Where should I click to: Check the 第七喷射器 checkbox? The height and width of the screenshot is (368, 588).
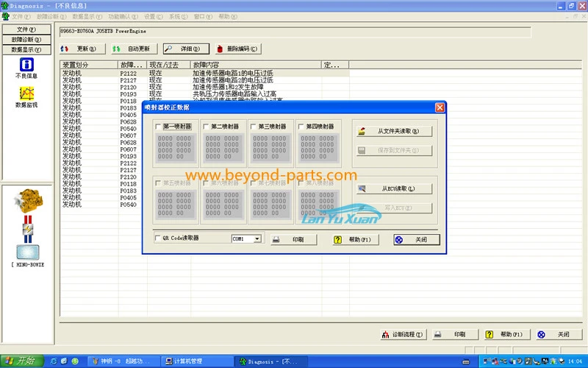253,183
